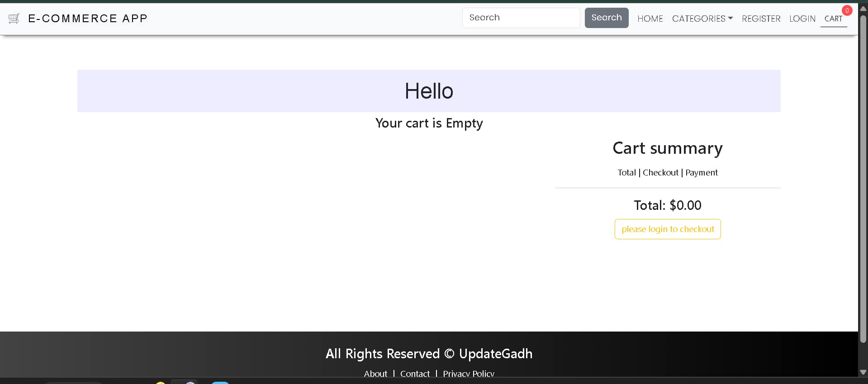
Task: Open the REGISTER page
Action: [761, 19]
